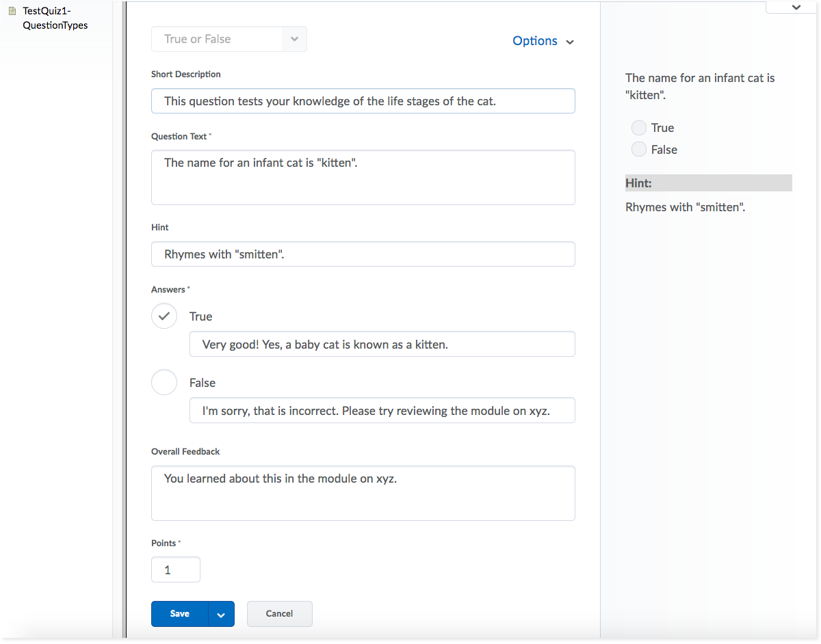
Task: Click into the Overall Feedback text area
Action: coord(363,494)
